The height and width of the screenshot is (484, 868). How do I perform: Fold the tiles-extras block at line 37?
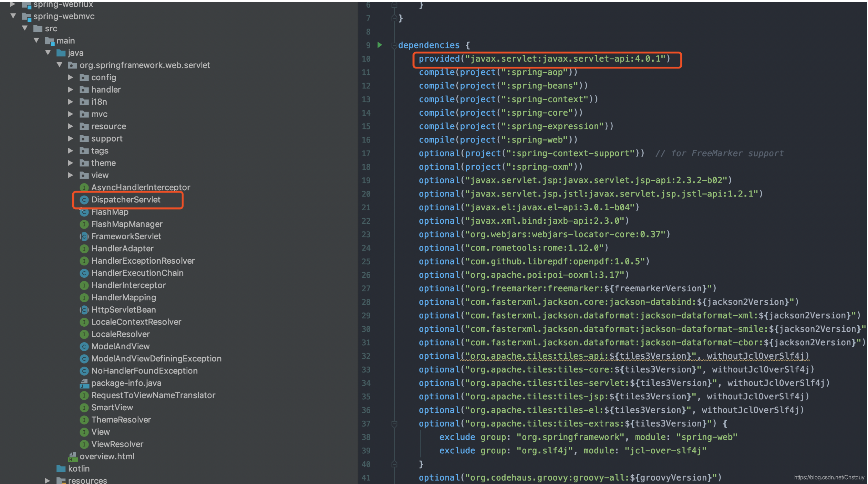pos(394,424)
